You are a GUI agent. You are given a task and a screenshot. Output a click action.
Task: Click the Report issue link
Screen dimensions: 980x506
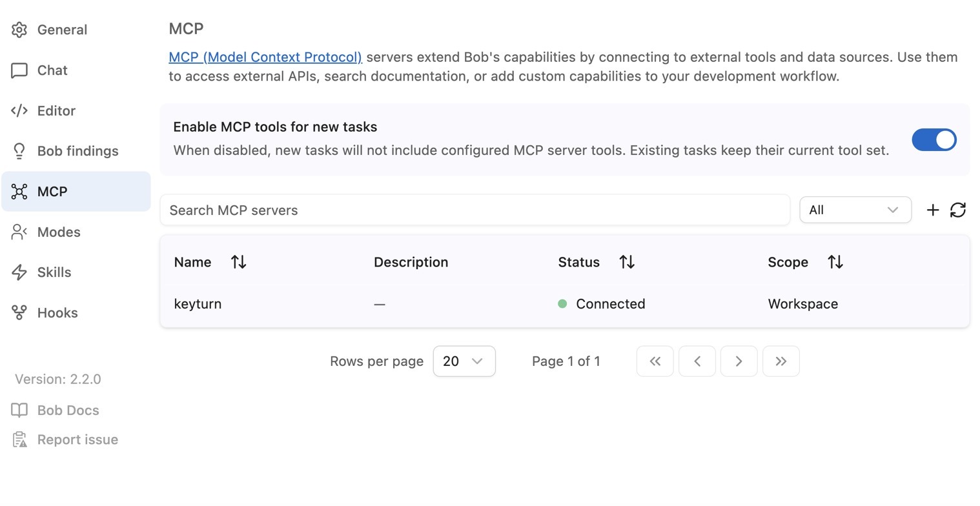click(x=77, y=440)
